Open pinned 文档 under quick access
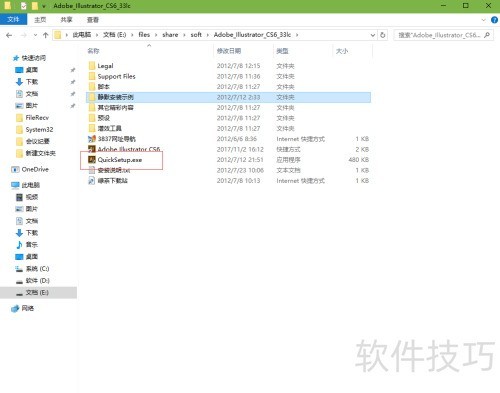Image resolution: width=500 pixels, height=393 pixels. (x=32, y=94)
